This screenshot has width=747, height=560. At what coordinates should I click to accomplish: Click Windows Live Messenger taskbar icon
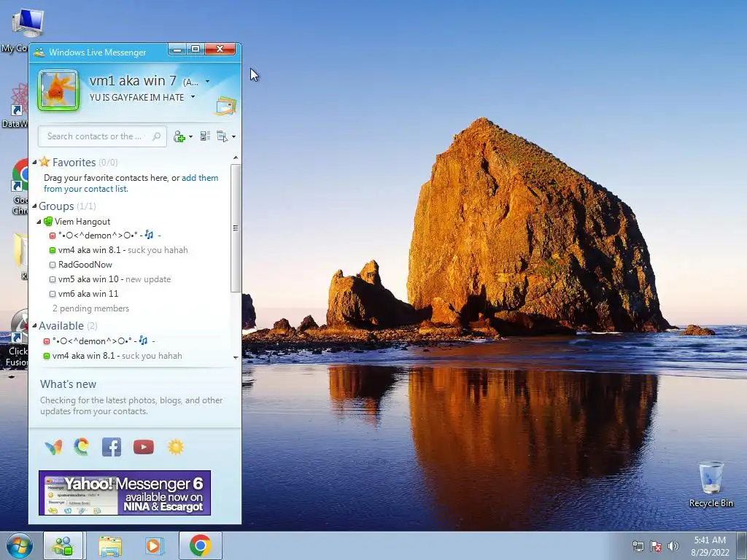63,545
